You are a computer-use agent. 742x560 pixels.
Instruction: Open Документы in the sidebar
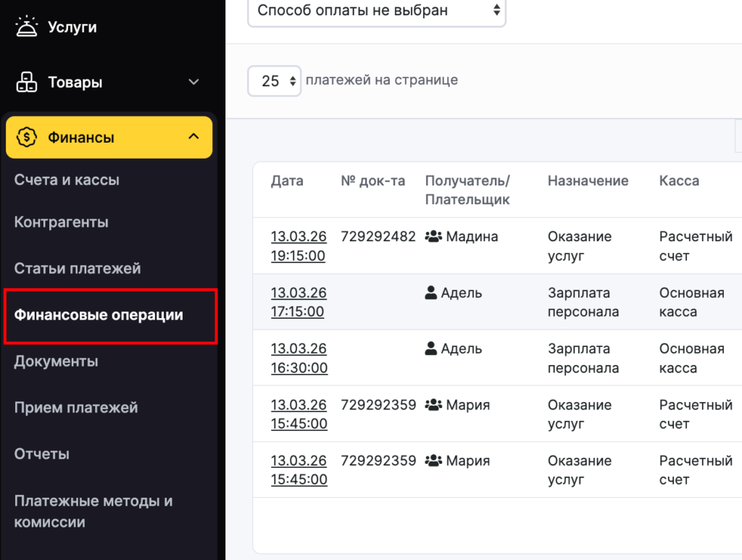56,361
